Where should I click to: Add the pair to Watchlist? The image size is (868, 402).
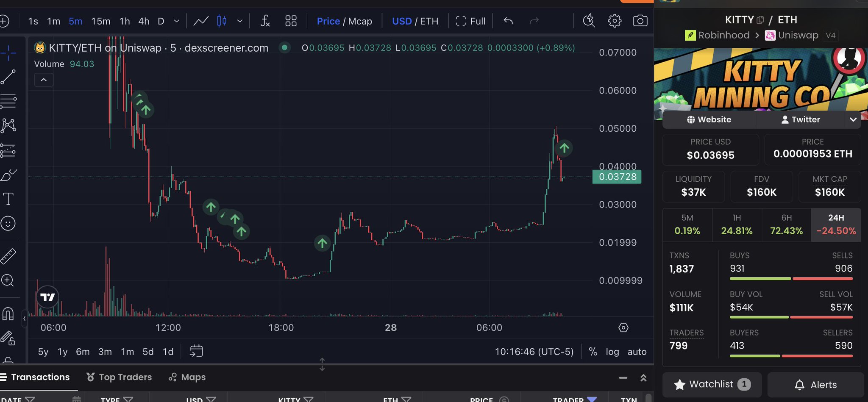[712, 385]
